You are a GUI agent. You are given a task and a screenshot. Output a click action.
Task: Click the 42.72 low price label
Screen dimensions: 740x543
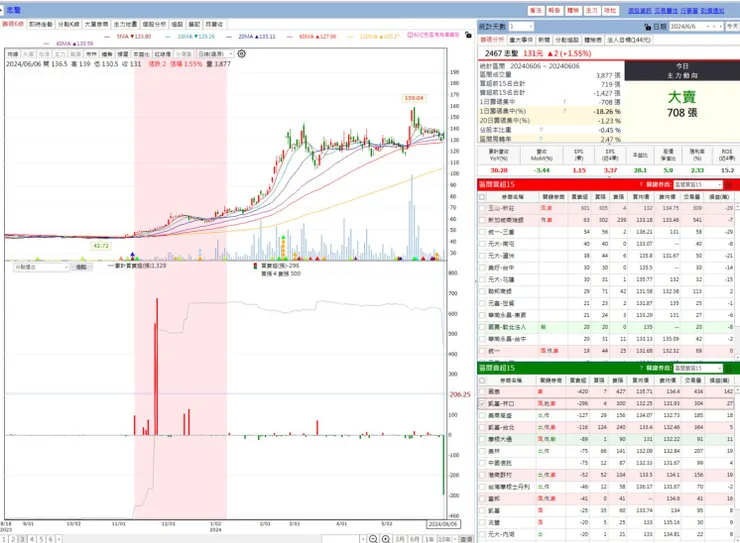click(x=101, y=246)
